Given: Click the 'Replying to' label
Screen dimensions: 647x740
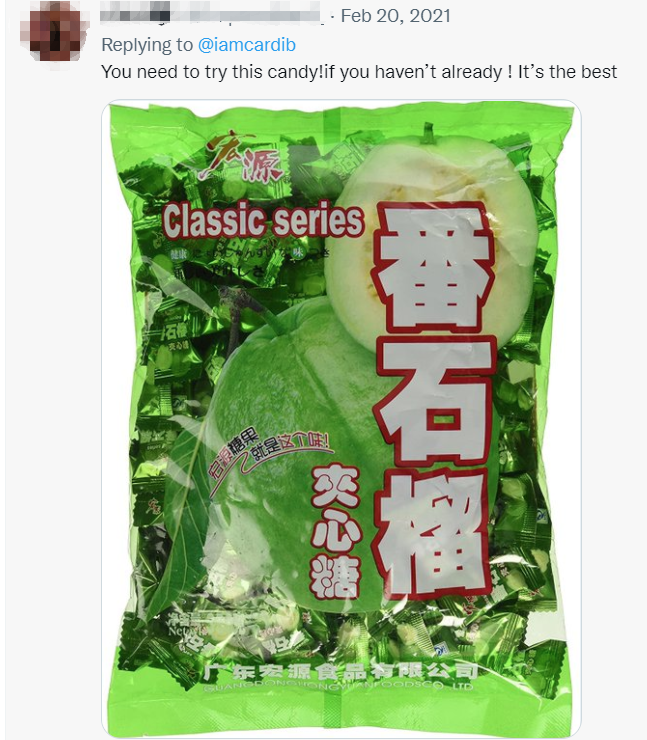Looking at the screenshot, I should [147, 45].
